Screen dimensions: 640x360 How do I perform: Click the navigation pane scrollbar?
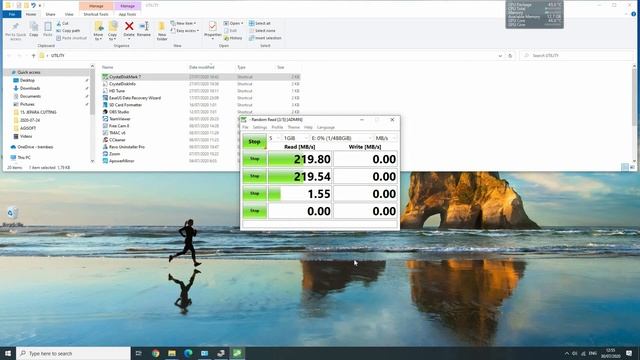pyautogui.click(x=92, y=113)
